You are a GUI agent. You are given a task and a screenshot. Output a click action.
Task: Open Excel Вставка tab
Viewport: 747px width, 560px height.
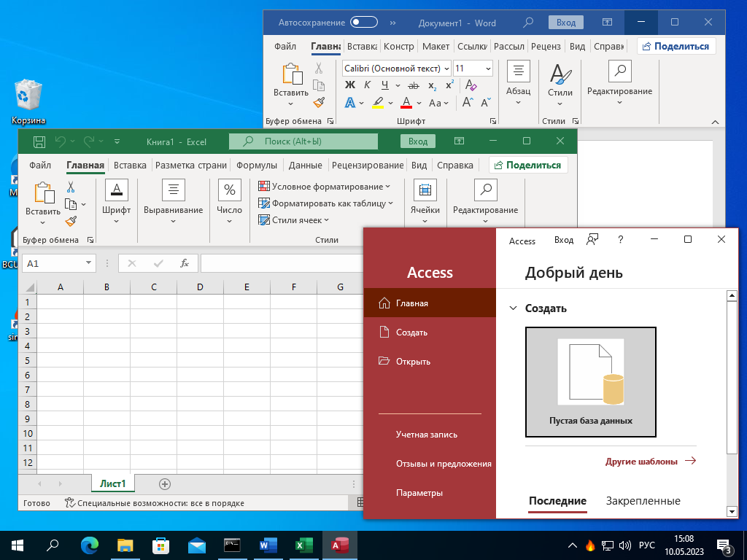(130, 166)
